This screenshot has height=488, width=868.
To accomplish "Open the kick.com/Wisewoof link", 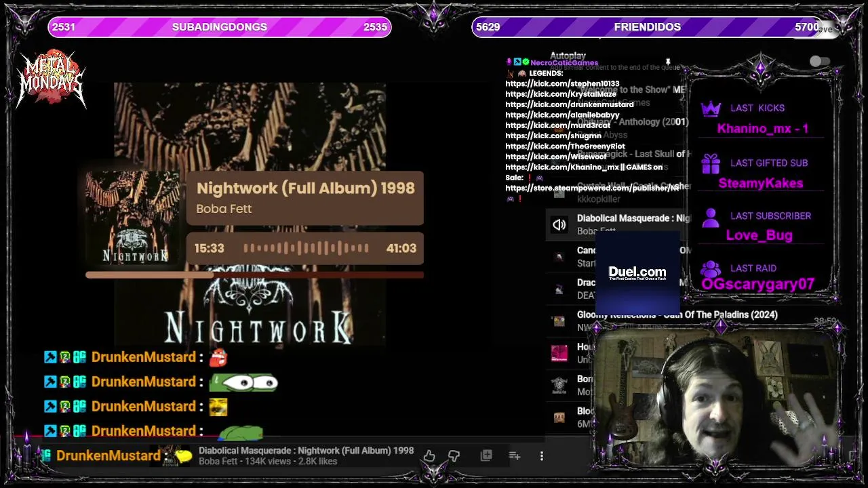I will click(x=556, y=157).
